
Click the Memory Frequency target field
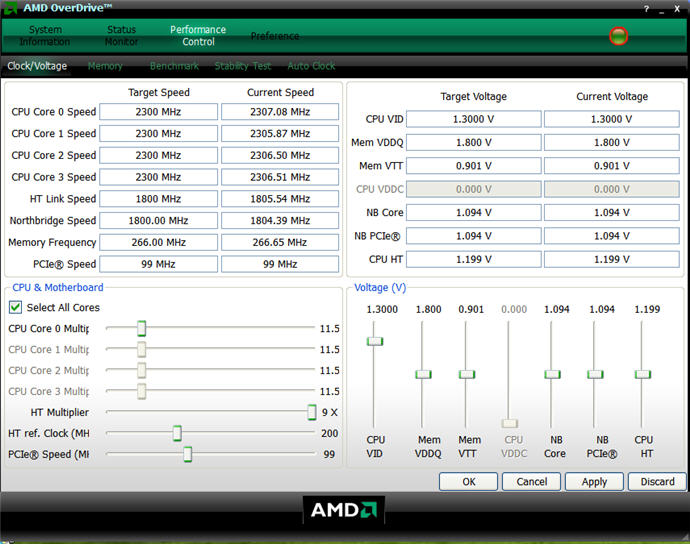pos(158,243)
